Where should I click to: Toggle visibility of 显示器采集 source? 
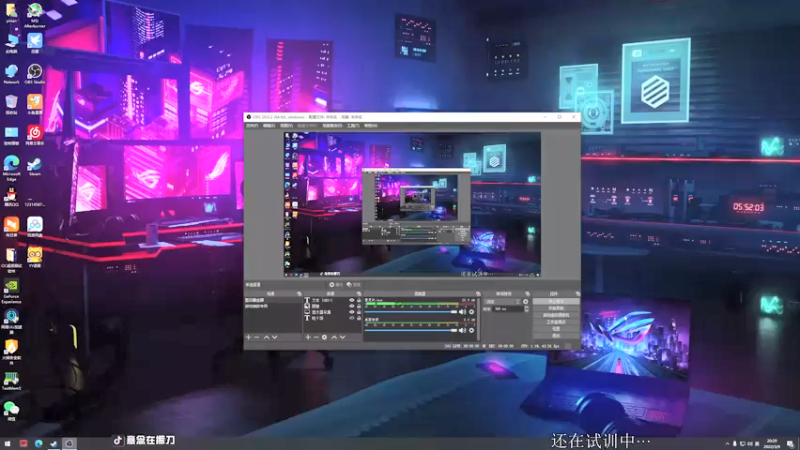[351, 312]
